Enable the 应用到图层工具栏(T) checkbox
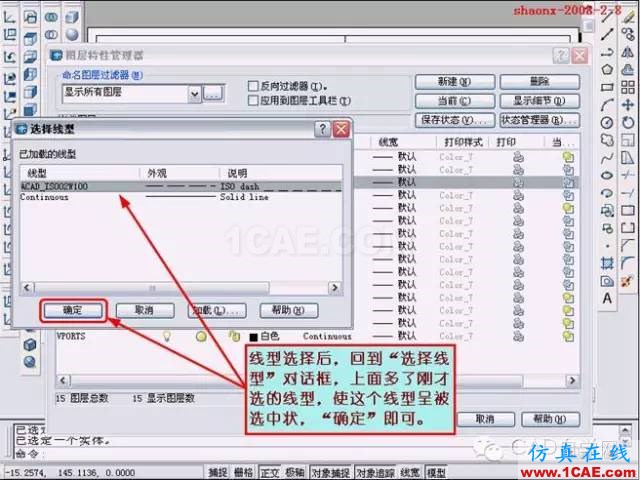 (253, 100)
